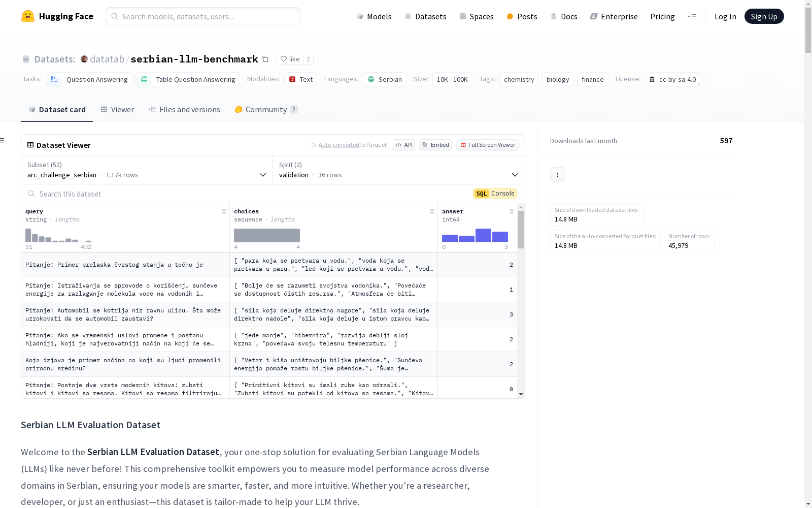Go to Spaces in top navigation
Viewport: 812px width, 508px height.
pos(477,16)
